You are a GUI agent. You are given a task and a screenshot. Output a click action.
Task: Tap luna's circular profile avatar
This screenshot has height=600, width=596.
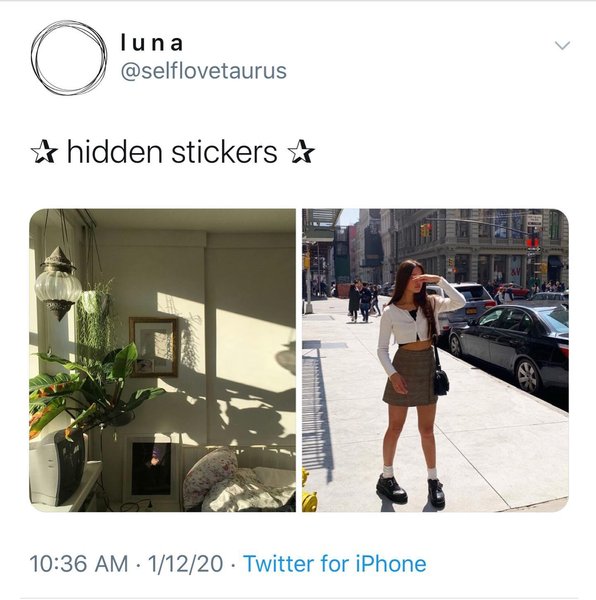pyautogui.click(x=69, y=58)
